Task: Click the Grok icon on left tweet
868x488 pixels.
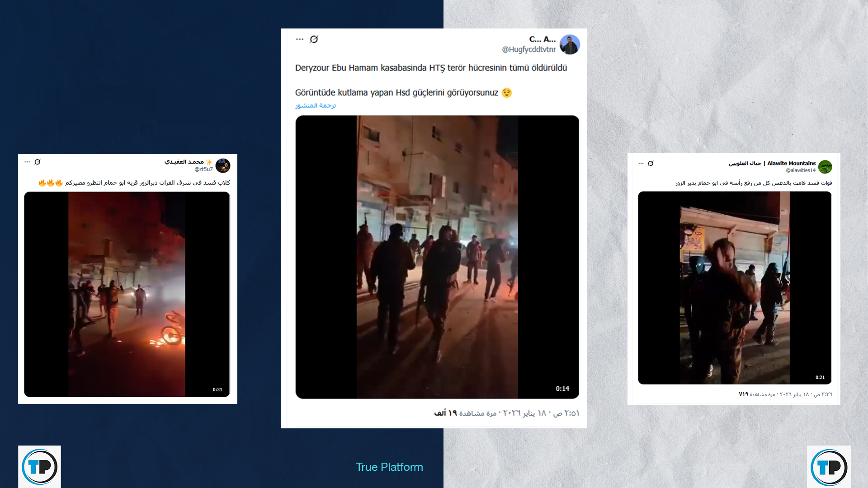Action: point(38,162)
